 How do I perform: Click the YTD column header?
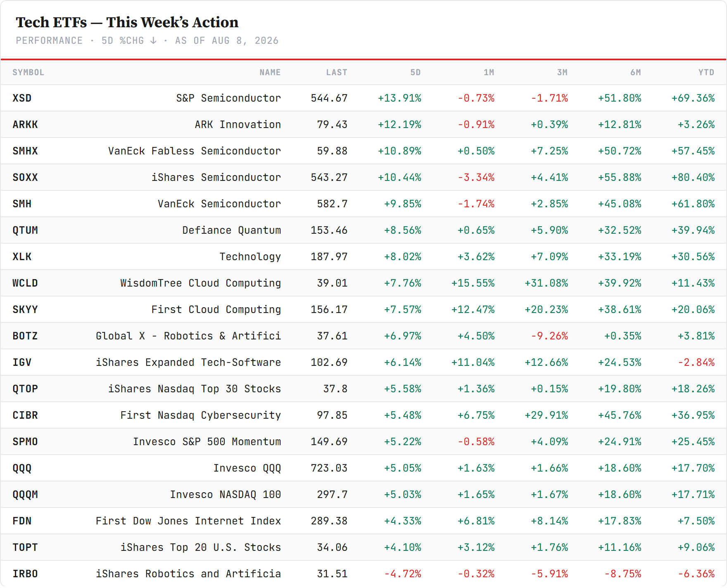706,72
